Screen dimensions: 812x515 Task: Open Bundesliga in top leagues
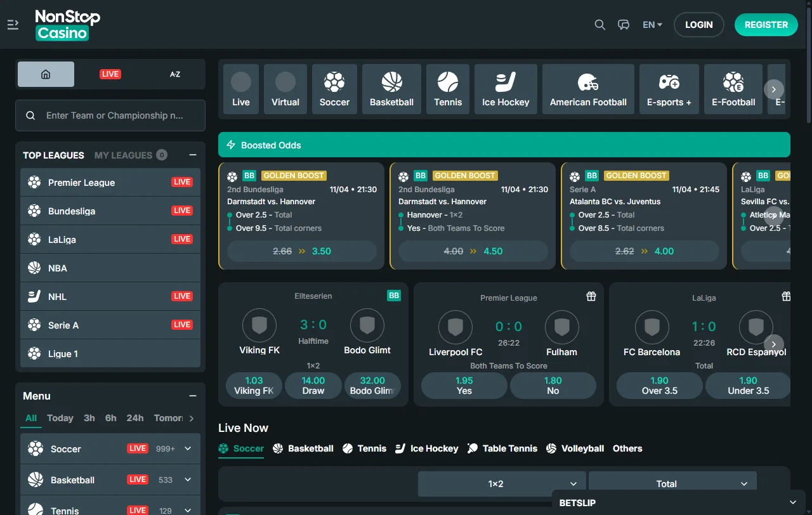point(110,211)
